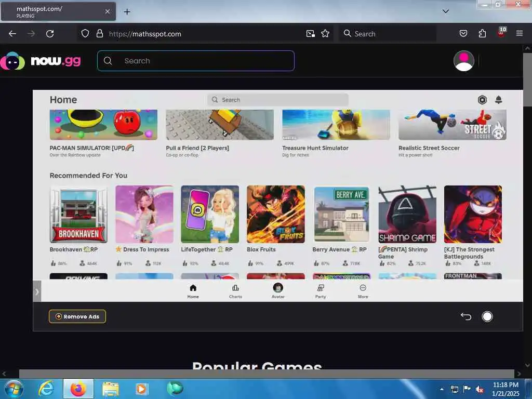Open the Robux hexagon icon
The image size is (532, 399).
coord(482,100)
